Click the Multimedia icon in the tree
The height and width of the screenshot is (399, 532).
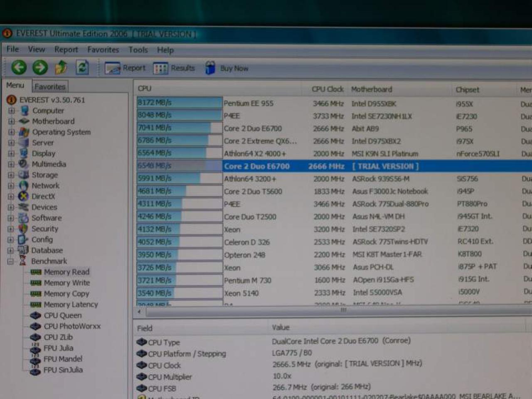24,164
